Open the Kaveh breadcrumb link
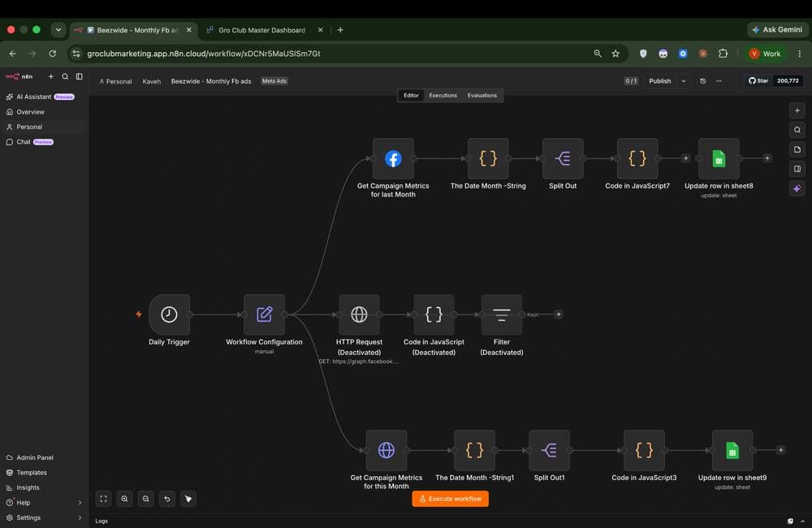The width and height of the screenshot is (812, 528). 152,81
